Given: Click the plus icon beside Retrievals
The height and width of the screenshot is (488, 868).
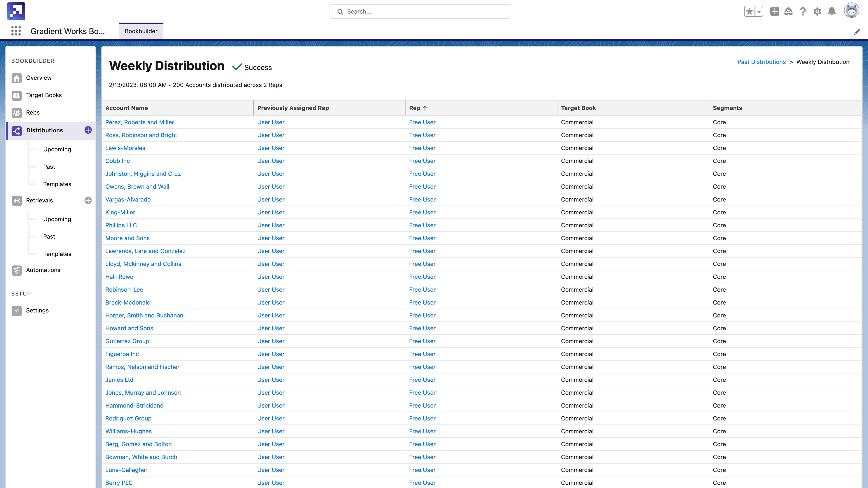Looking at the screenshot, I should point(88,200).
